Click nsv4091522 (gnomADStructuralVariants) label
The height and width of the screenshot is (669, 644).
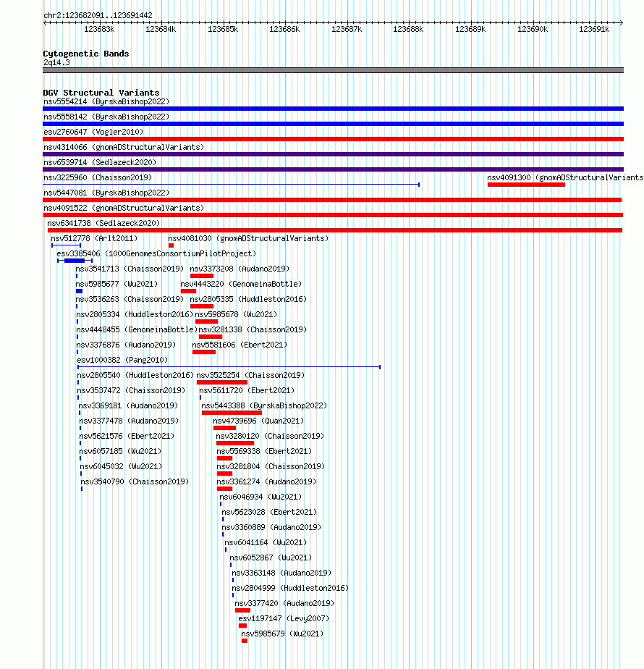click(124, 209)
